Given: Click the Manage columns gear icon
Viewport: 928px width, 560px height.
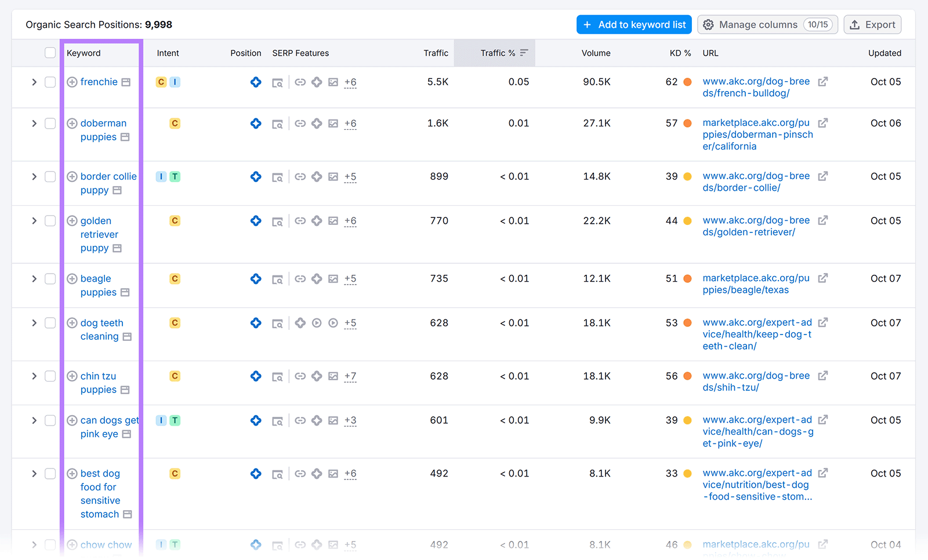Looking at the screenshot, I should pyautogui.click(x=708, y=24).
